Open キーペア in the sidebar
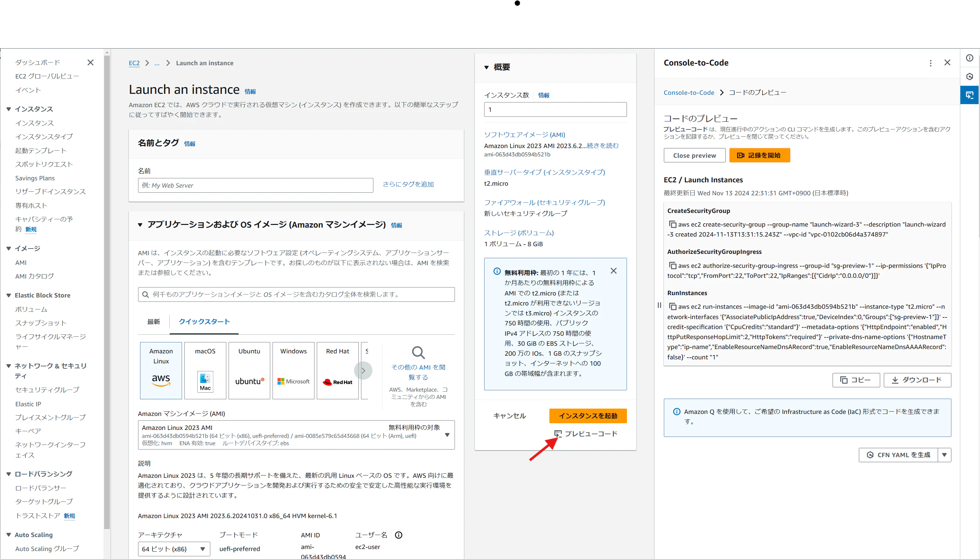 click(x=28, y=431)
